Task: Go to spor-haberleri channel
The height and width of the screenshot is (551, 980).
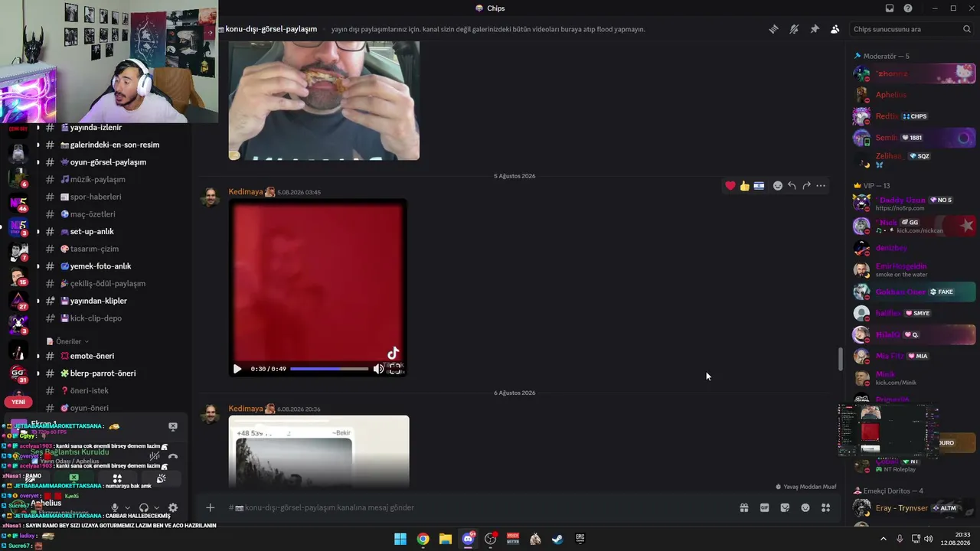Action: 96,197
